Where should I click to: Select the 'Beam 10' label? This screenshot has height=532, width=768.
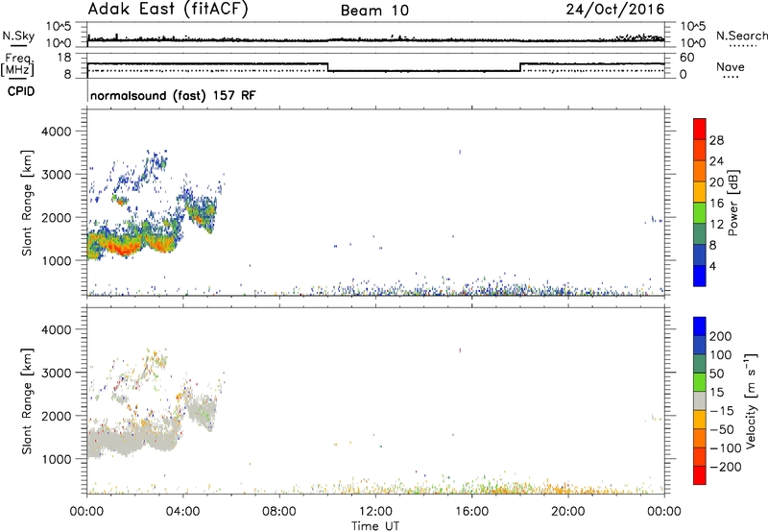click(374, 11)
